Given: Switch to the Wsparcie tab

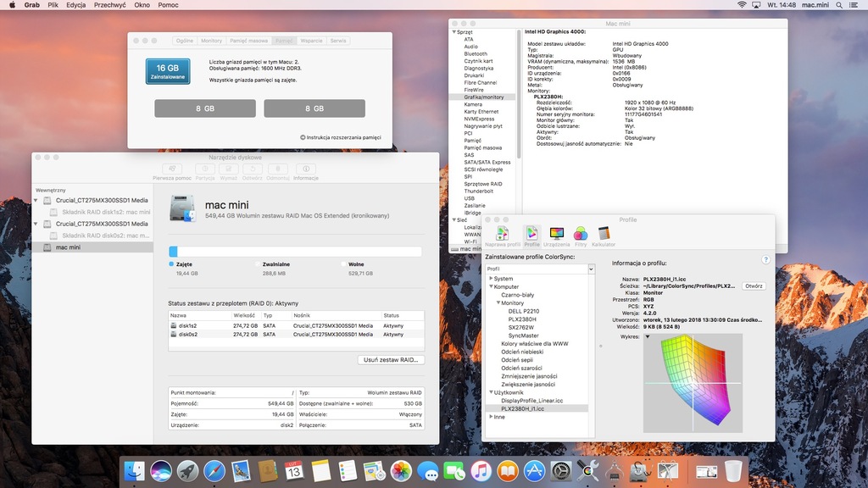Looking at the screenshot, I should (x=311, y=41).
